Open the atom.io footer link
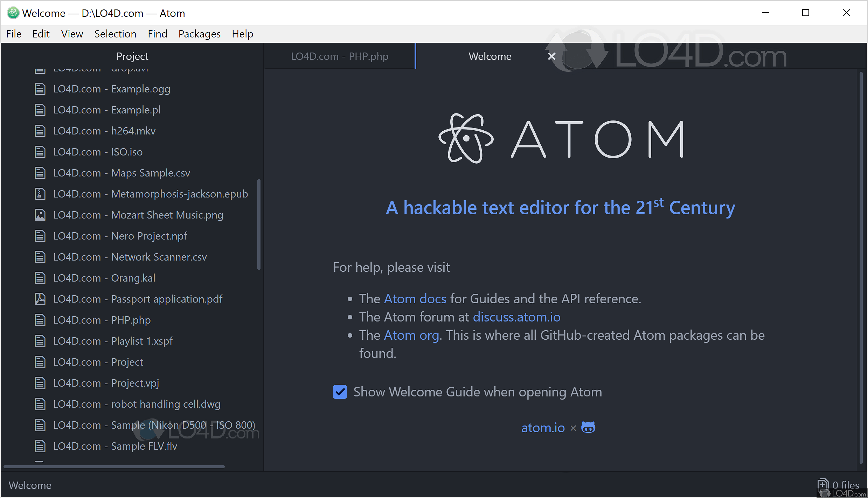The width and height of the screenshot is (868, 498). point(543,428)
